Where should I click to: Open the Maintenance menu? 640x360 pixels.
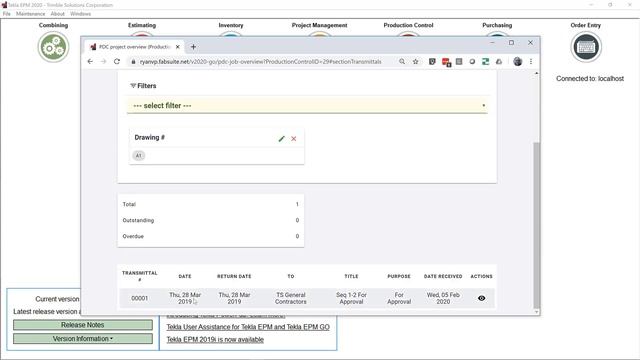click(x=31, y=14)
